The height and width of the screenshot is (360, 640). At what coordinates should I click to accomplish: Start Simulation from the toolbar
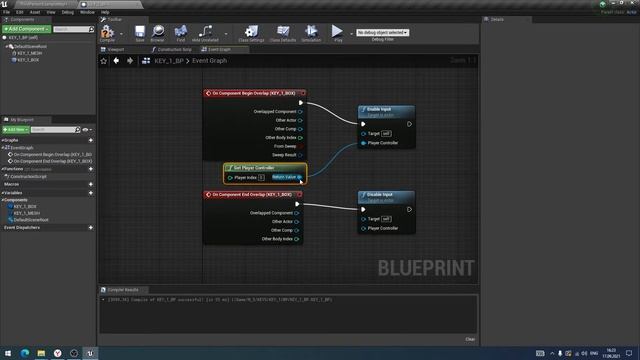tap(311, 33)
